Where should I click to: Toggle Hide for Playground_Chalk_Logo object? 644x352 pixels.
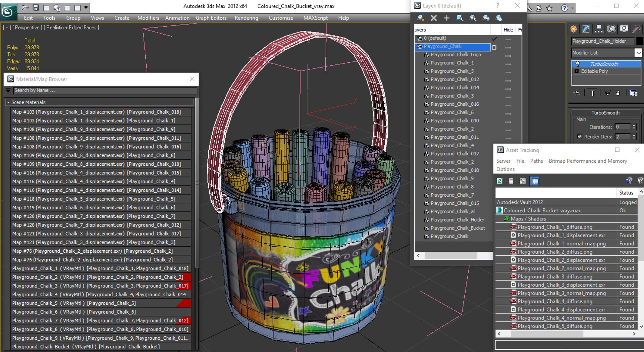click(x=508, y=56)
